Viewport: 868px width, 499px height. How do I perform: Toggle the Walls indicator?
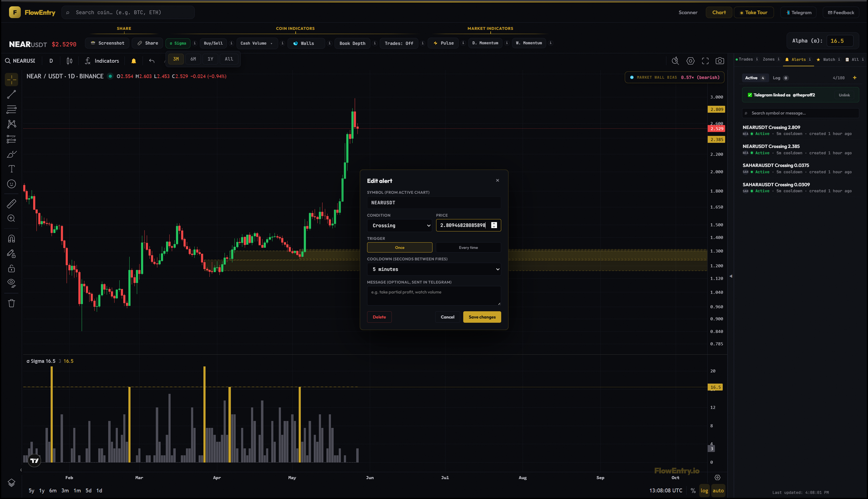306,43
